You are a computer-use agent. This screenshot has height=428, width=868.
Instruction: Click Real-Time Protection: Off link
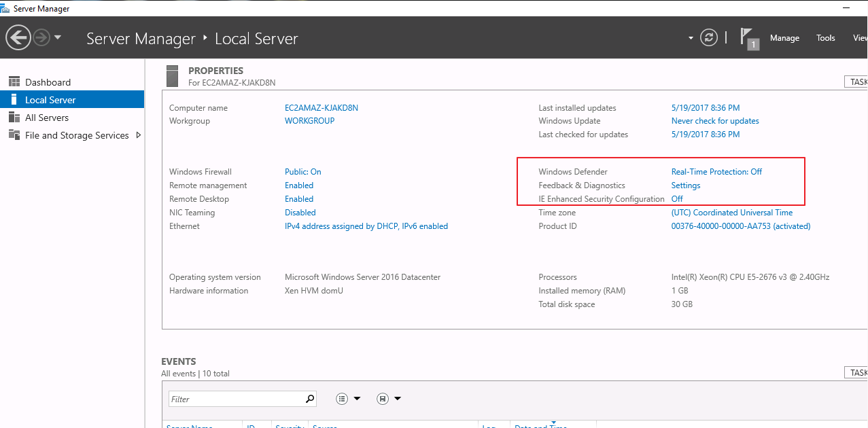click(716, 172)
